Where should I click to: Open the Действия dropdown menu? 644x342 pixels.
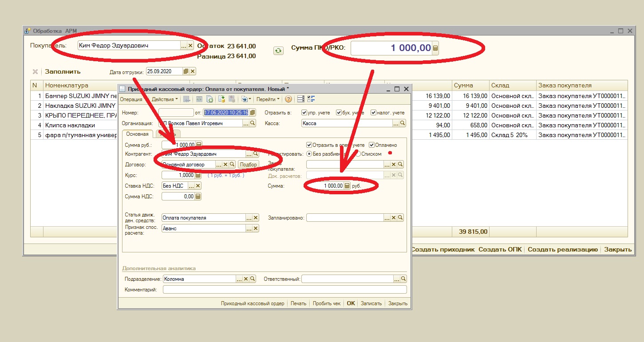tap(165, 99)
